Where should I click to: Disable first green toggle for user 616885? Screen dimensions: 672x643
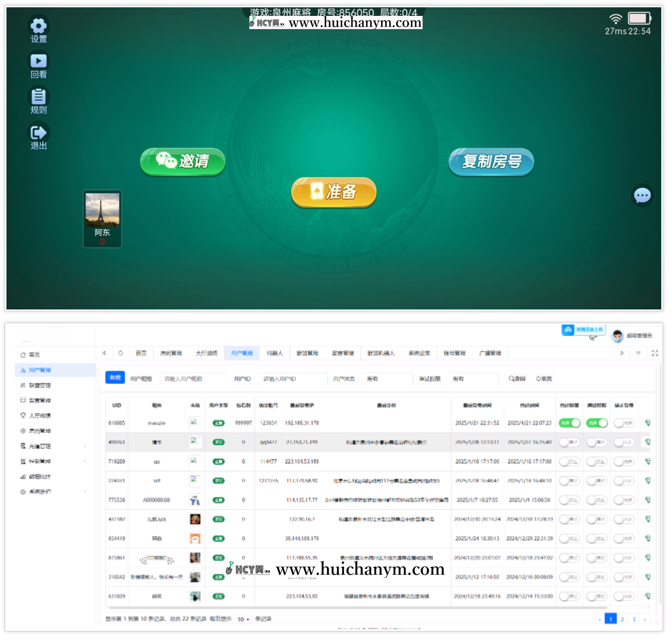point(569,423)
